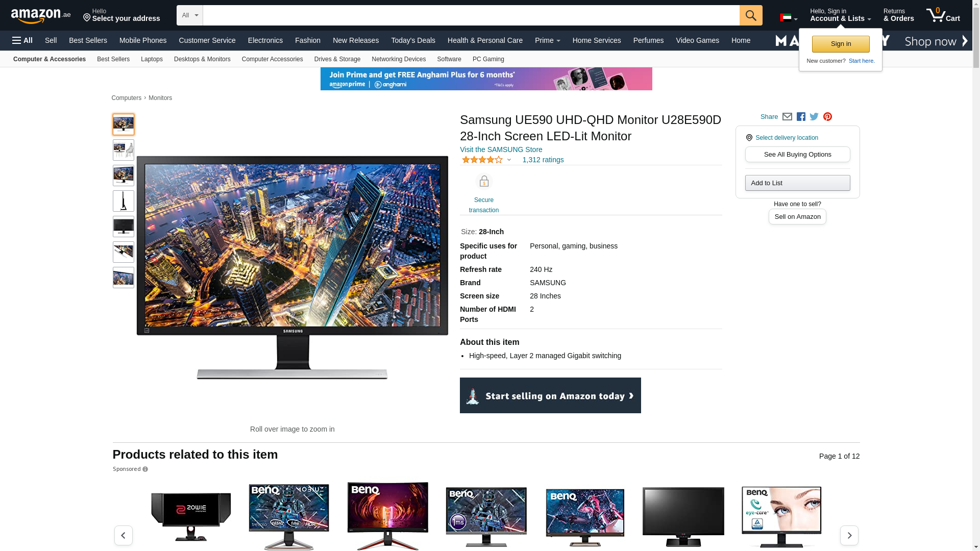
Task: Share the product on Pinterest
Action: 827,117
